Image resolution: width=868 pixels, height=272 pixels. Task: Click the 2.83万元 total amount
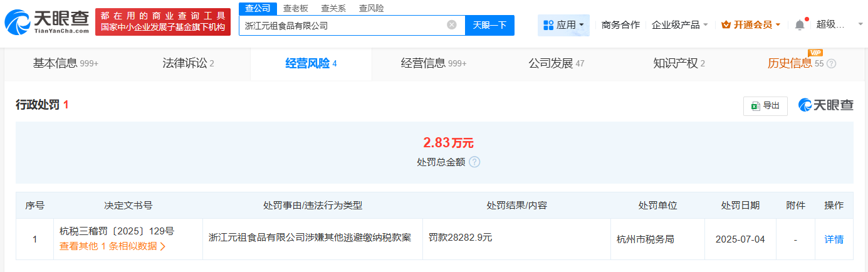point(449,143)
